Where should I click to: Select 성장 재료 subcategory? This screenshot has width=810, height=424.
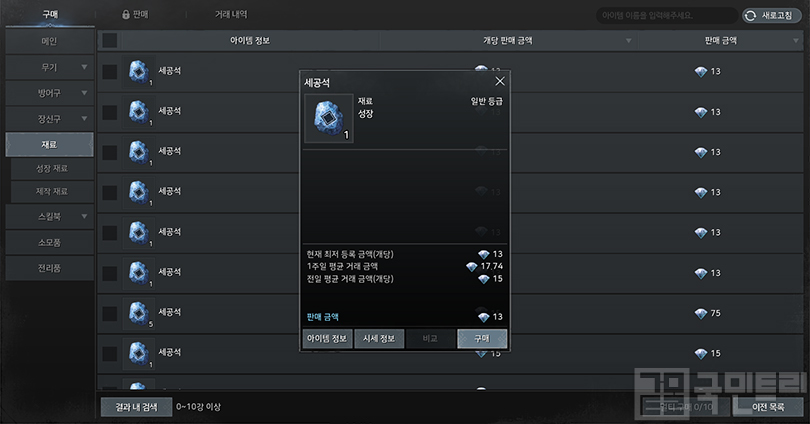click(x=52, y=168)
